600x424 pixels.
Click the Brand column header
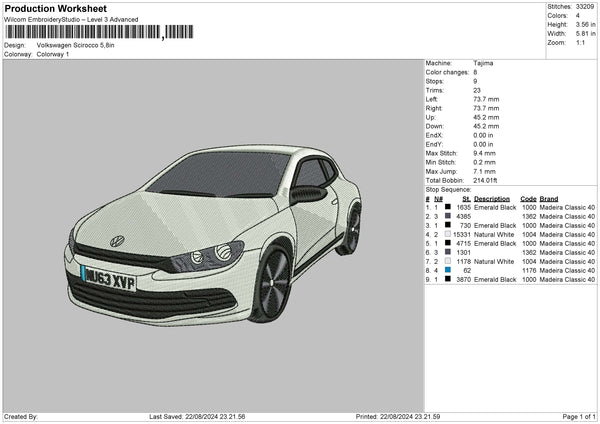(x=549, y=199)
